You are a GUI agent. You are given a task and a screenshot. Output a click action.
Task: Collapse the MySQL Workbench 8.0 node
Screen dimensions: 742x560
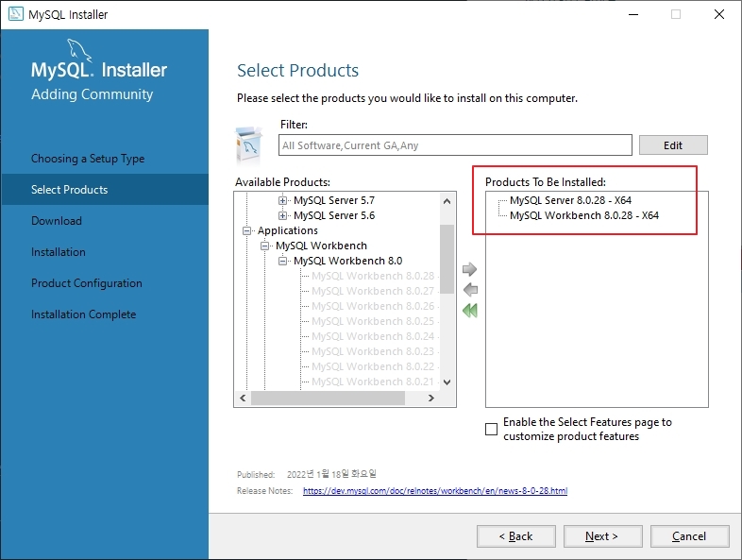[x=282, y=261]
